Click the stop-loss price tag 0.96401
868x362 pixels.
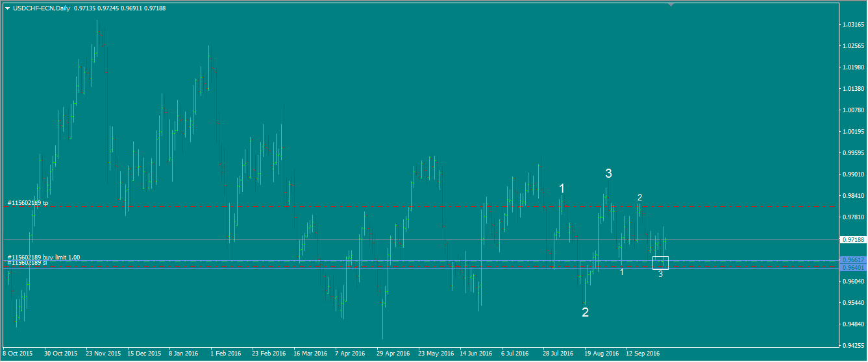pyautogui.click(x=852, y=267)
